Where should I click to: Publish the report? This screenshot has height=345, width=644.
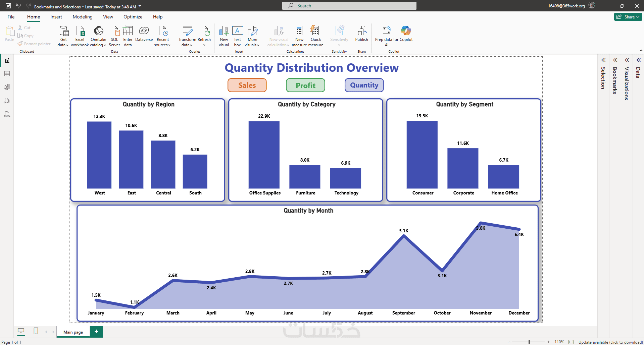[362, 34]
